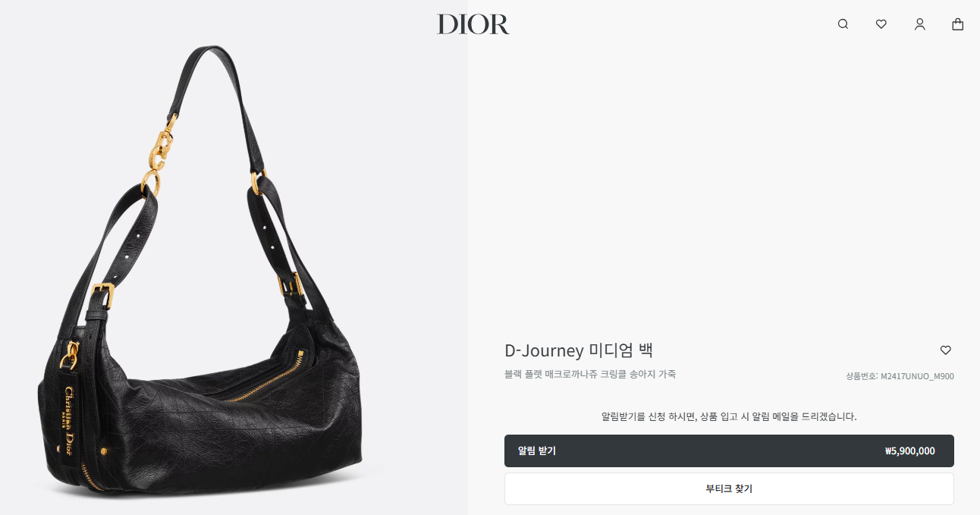Click the ₩5,900,000 price label
This screenshot has height=515, width=980.
point(909,451)
